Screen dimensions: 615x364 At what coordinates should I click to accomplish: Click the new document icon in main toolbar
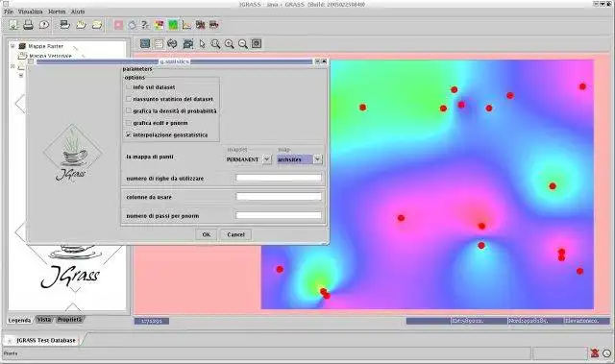point(13,25)
